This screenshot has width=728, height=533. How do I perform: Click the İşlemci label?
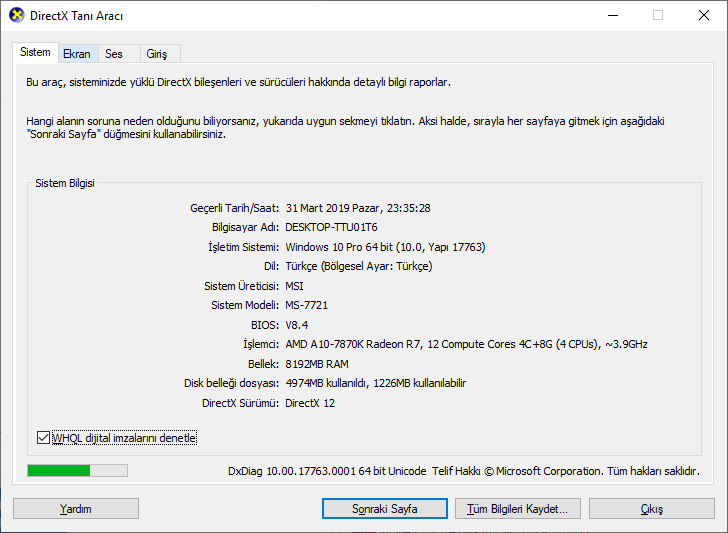click(261, 344)
